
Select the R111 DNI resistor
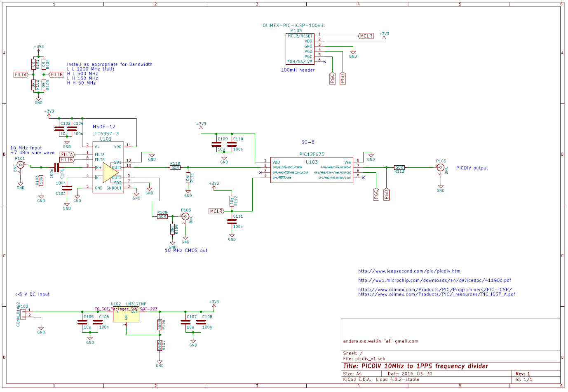pyautogui.click(x=188, y=178)
